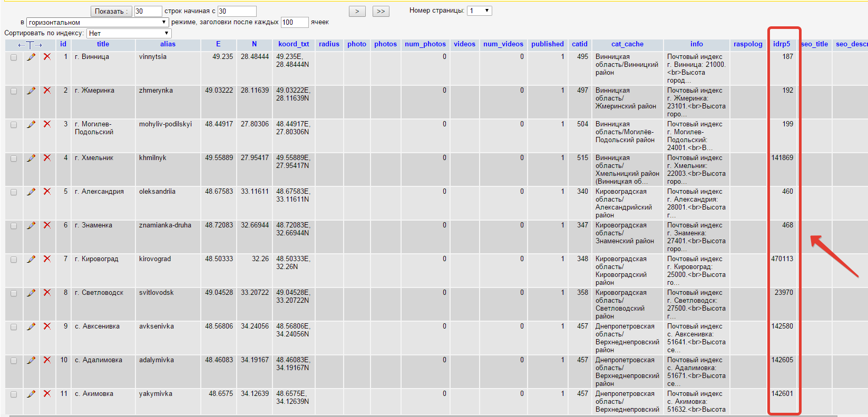The height and width of the screenshot is (417, 868).
Task: Focus the repeat headers cells input
Action: tap(295, 22)
